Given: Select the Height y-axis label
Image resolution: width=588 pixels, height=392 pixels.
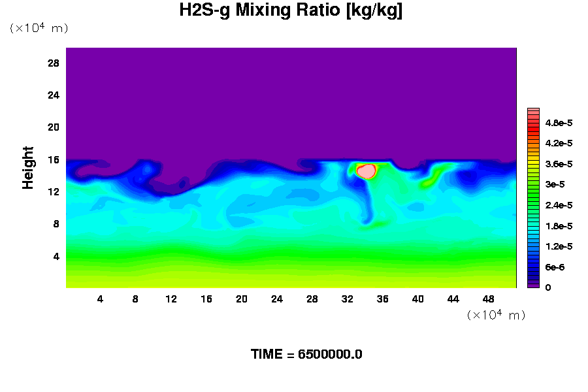Looking at the screenshot, I should (x=28, y=168).
